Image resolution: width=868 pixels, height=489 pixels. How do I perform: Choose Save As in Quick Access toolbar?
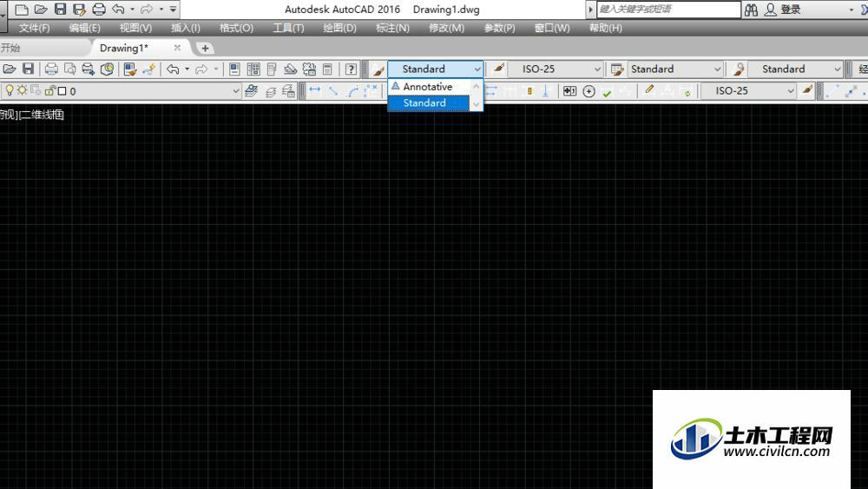pos(79,10)
